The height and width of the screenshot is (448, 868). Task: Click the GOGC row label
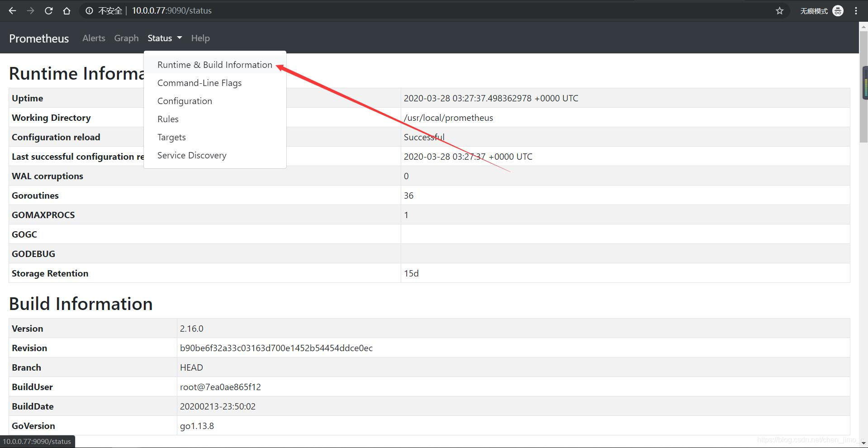[x=24, y=234]
